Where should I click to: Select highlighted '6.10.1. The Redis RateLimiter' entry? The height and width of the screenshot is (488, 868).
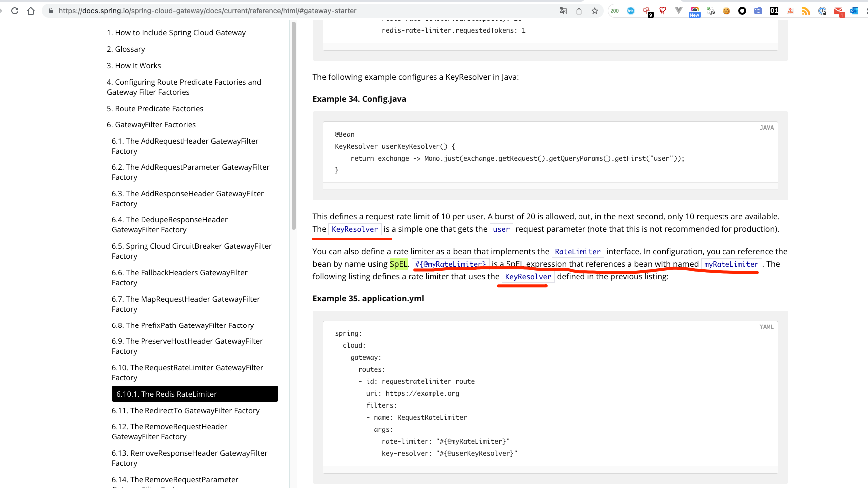tap(195, 394)
